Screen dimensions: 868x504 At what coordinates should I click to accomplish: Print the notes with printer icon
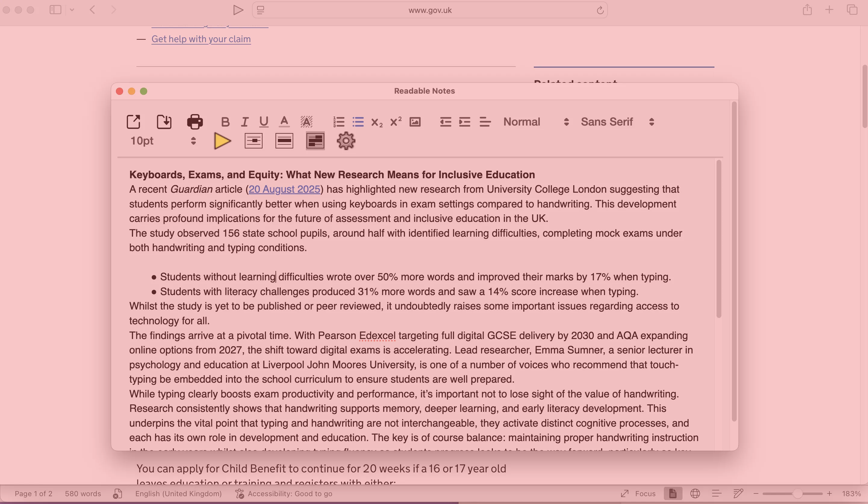tap(195, 122)
